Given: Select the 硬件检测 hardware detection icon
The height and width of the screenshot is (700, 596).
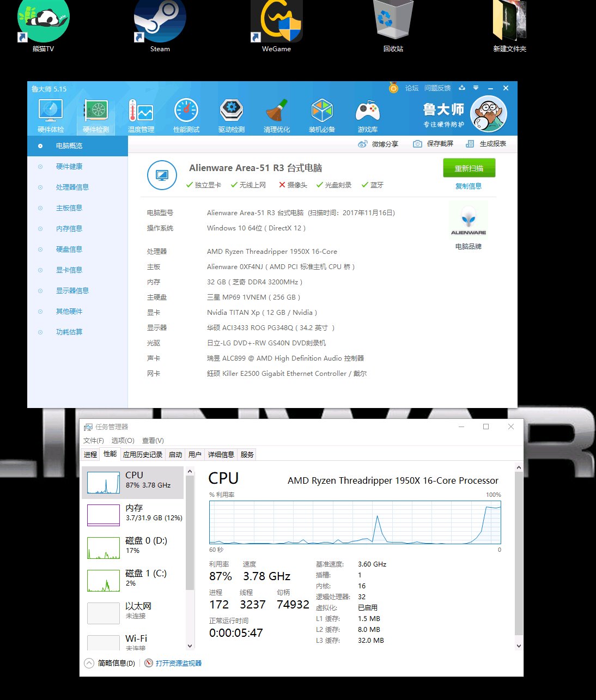Looking at the screenshot, I should 96,116.
